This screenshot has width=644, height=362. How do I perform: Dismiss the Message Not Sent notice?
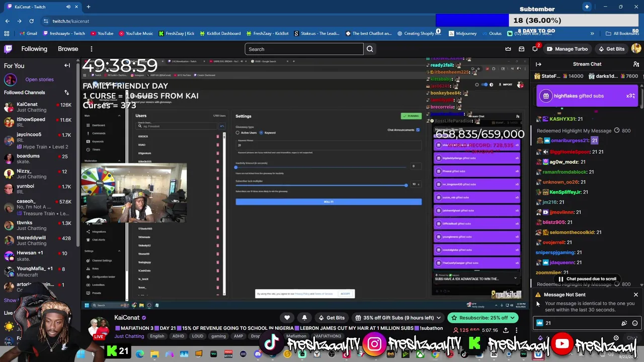[x=636, y=295]
